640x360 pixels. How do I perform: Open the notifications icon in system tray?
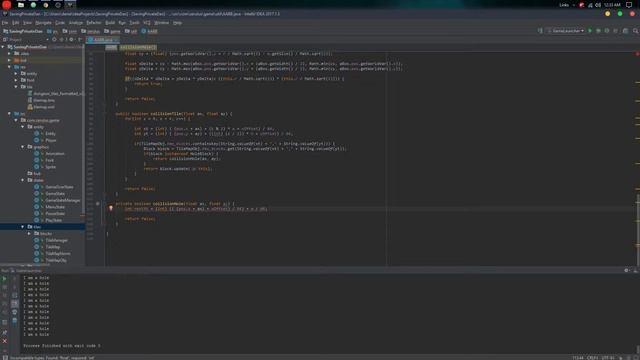pos(629,5)
